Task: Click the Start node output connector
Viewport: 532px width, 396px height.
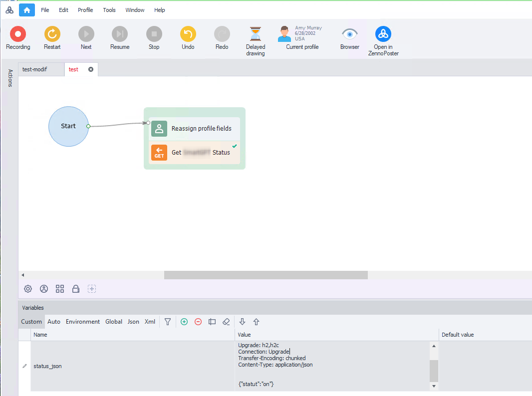Action: [x=88, y=126]
